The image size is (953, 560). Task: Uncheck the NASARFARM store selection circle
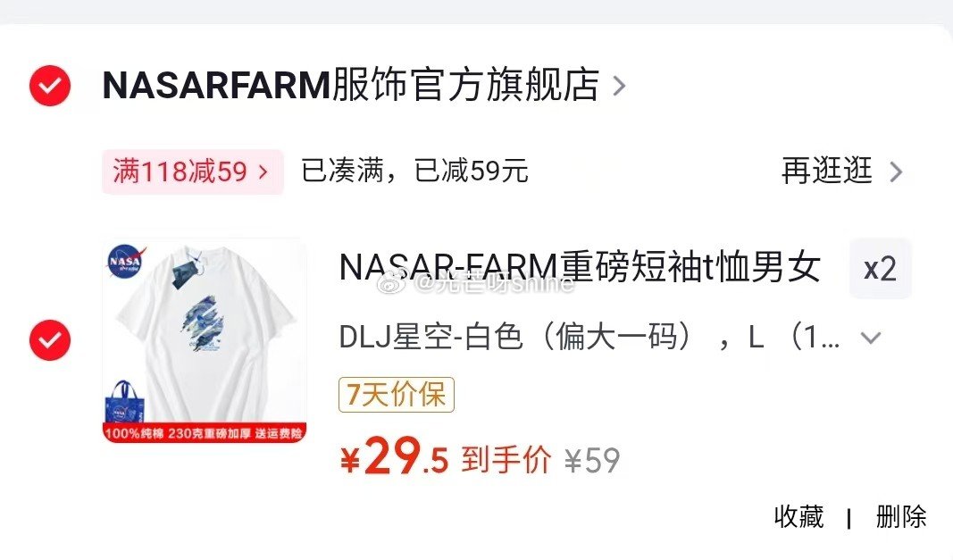pyautogui.click(x=50, y=86)
